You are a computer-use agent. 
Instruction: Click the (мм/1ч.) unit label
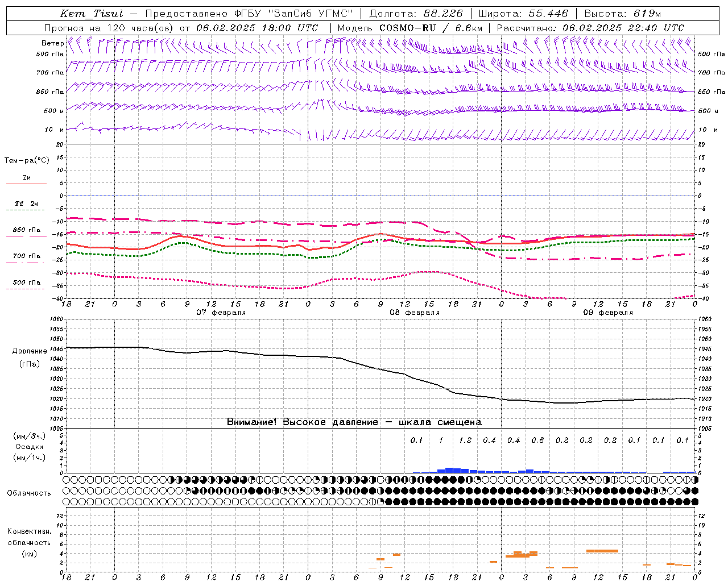30,458
